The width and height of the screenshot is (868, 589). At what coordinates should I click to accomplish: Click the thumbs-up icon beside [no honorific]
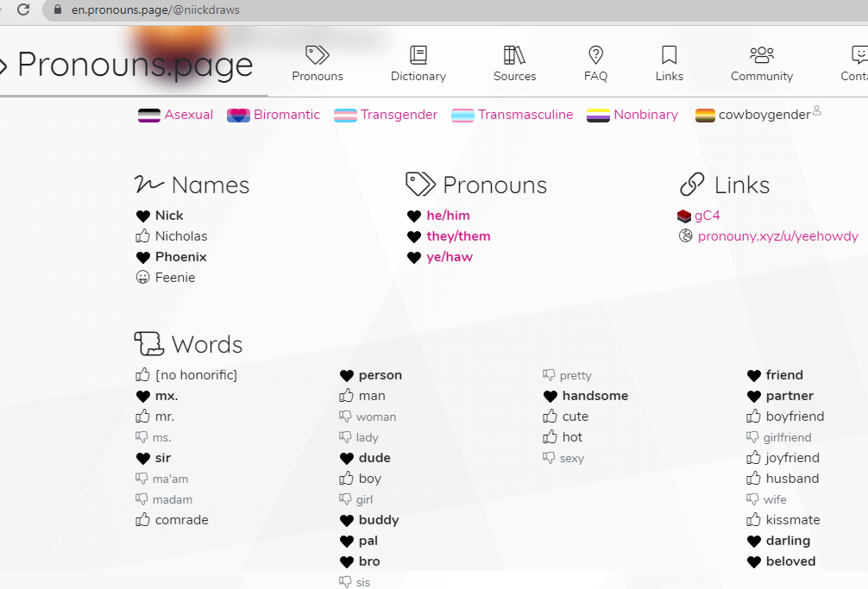pos(143,375)
